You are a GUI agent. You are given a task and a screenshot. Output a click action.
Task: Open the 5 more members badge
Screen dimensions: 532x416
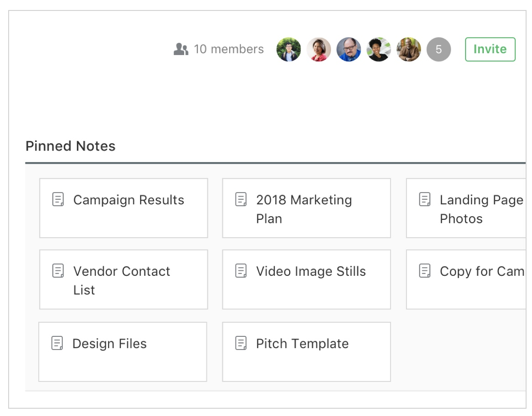click(x=438, y=49)
